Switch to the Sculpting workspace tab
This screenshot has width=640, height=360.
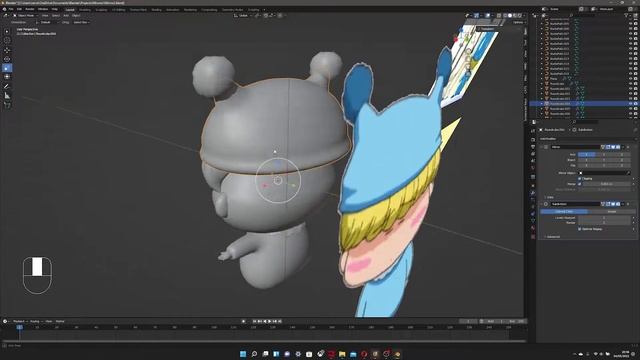pyautogui.click(x=101, y=9)
